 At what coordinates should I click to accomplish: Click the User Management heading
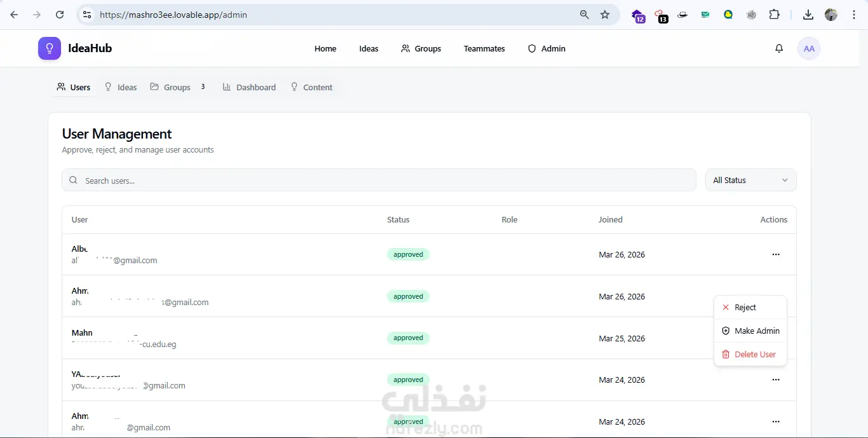(117, 133)
